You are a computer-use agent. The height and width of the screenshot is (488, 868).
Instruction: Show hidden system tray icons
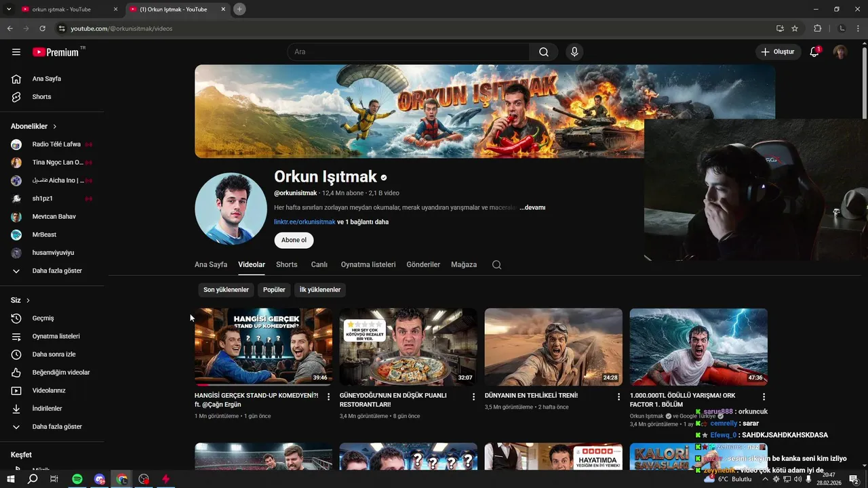pos(765,479)
